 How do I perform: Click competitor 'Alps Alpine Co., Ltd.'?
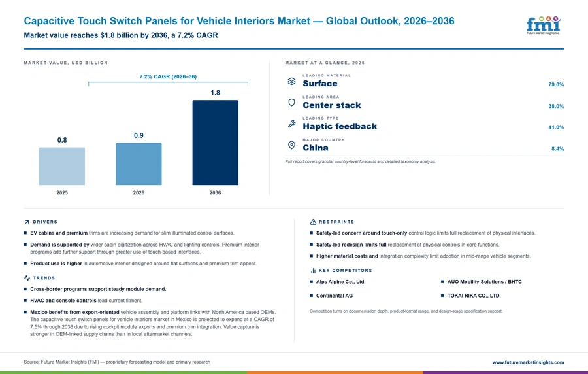pyautogui.click(x=340, y=282)
